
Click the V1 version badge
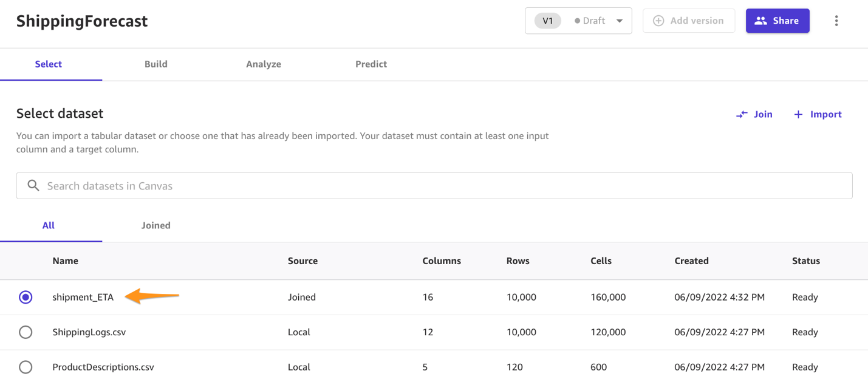548,21
